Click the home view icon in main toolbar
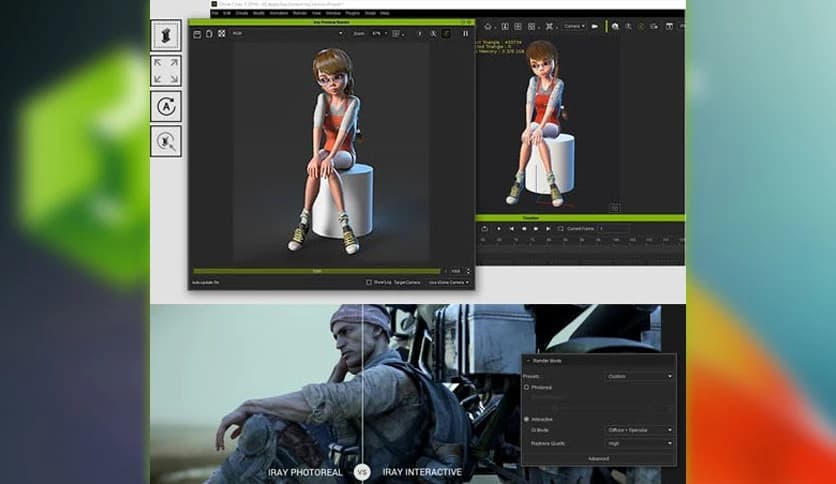Screen dimensions: 836x484 (488, 26)
